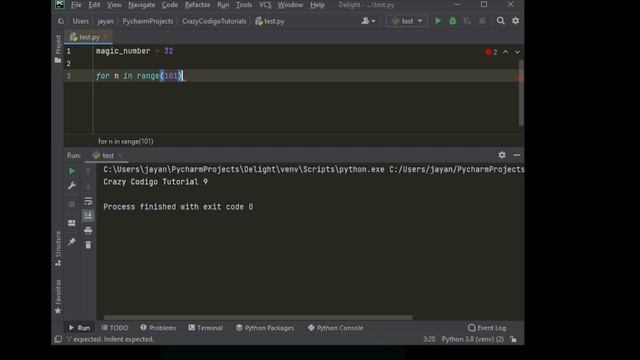Open Search Everywhere magnifier
This screenshot has height=360, width=640.
[x=500, y=21]
